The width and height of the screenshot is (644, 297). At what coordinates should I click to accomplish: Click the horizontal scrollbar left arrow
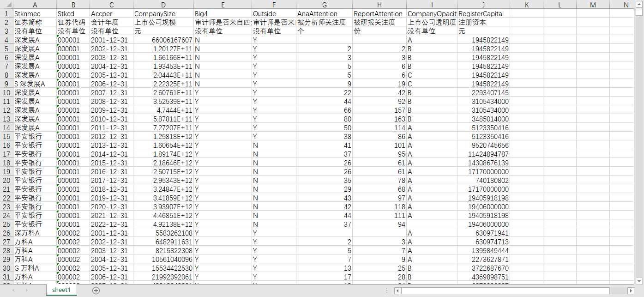coord(398,291)
